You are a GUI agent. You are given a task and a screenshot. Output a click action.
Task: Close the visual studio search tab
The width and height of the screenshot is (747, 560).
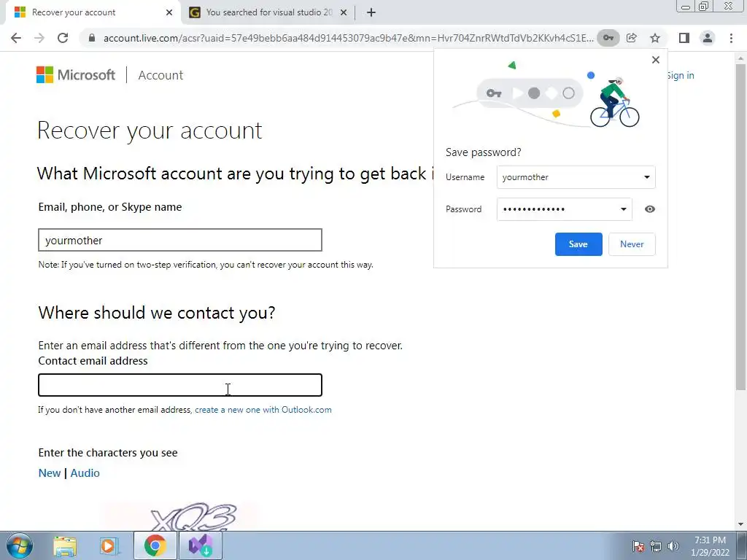(x=344, y=12)
